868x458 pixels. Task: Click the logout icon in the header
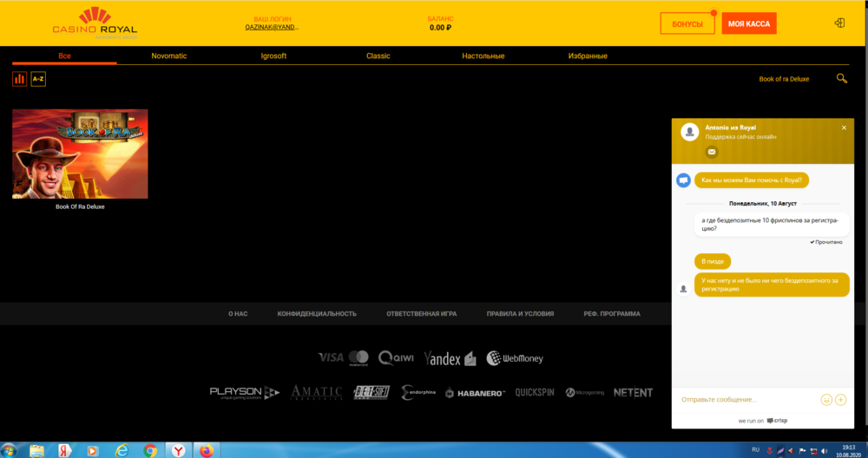pyautogui.click(x=839, y=23)
